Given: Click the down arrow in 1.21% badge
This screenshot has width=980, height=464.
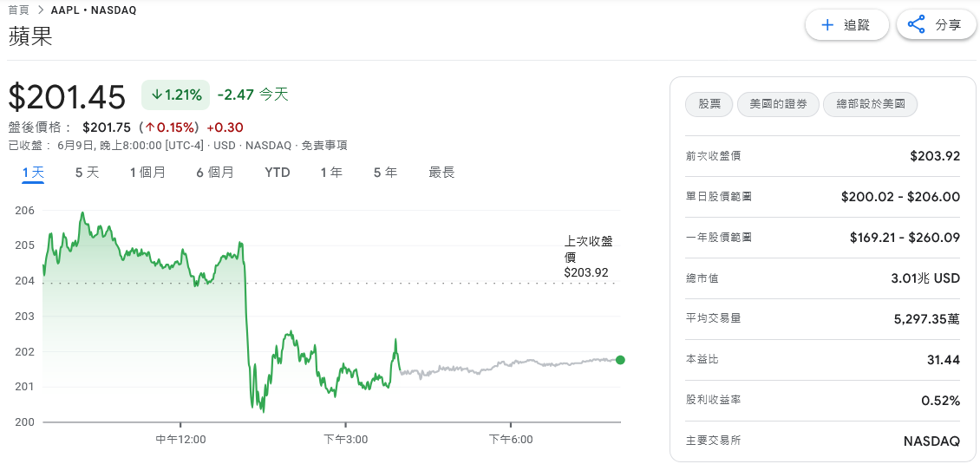Looking at the screenshot, I should click(x=157, y=95).
